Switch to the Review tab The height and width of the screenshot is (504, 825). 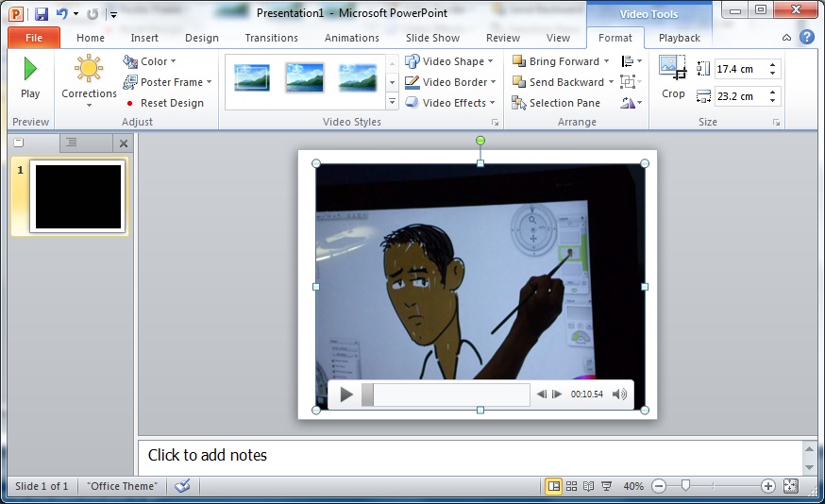[x=503, y=38]
